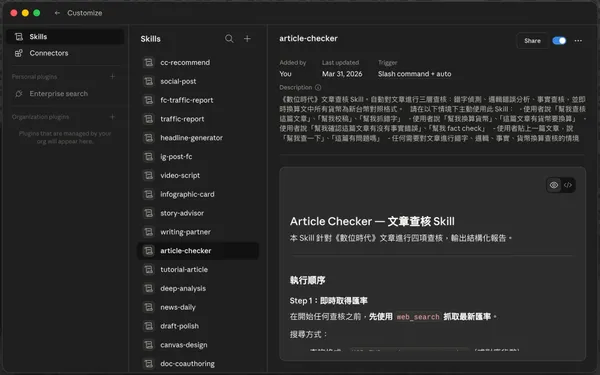This screenshot has height=375, width=600.
Task: Open the Skills section in sidebar
Action: pyautogui.click(x=65, y=37)
